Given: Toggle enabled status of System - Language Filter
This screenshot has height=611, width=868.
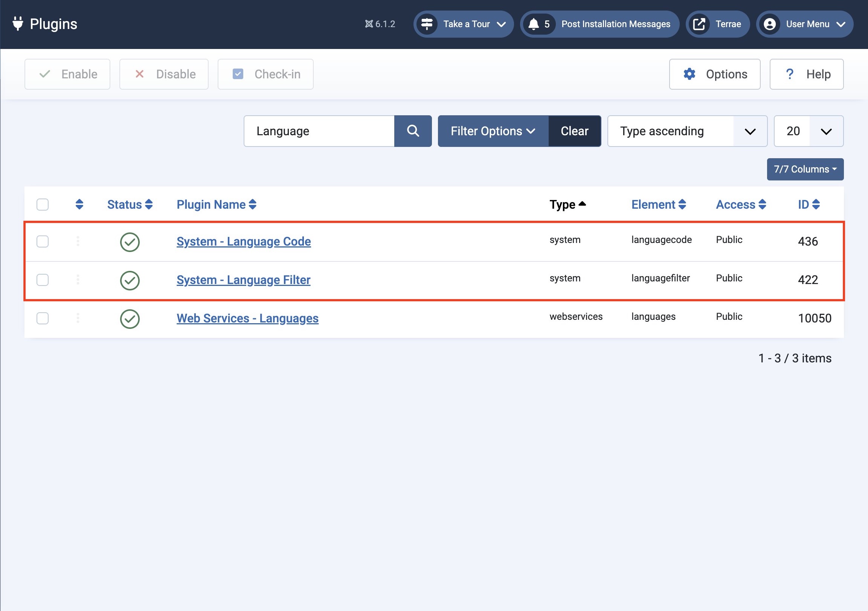Looking at the screenshot, I should (x=130, y=280).
